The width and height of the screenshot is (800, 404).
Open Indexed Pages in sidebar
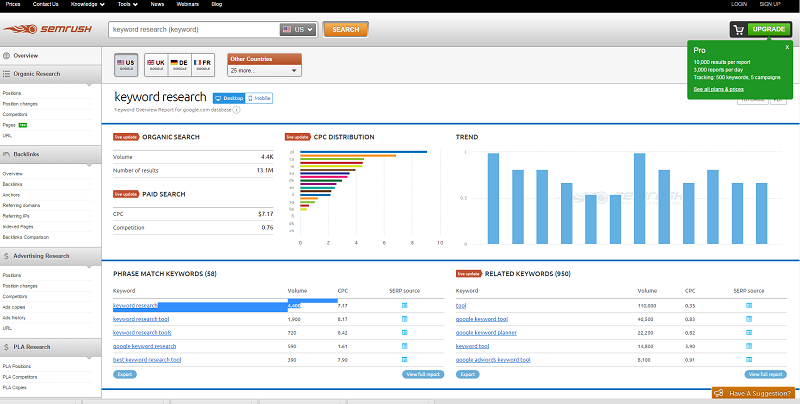(x=18, y=226)
